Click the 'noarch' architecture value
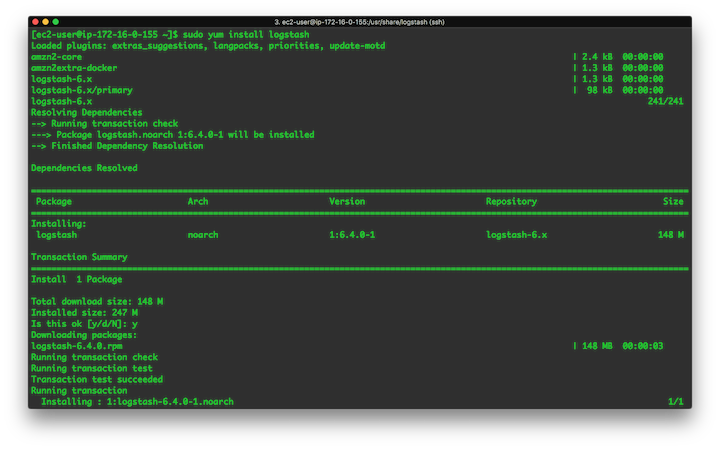 (203, 235)
